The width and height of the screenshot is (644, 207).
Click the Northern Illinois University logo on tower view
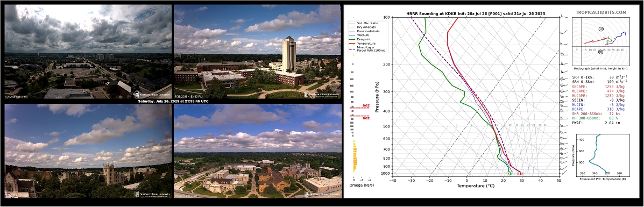coord(322,95)
